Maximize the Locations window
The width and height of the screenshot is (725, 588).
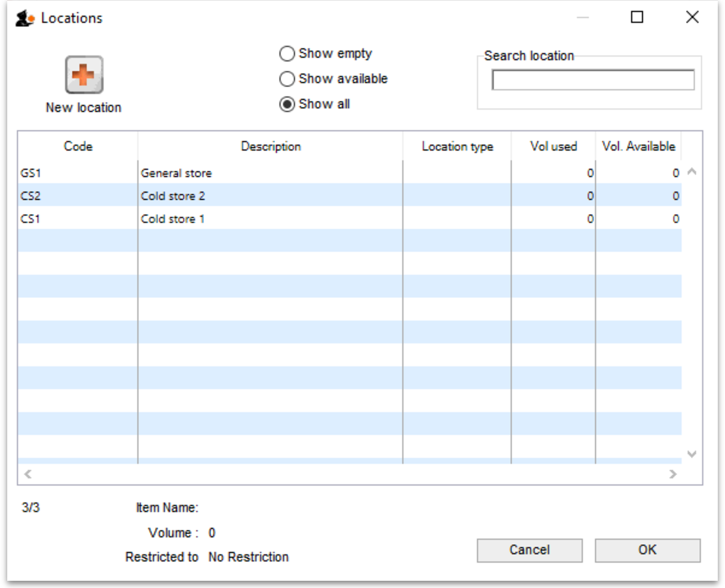pos(637,17)
